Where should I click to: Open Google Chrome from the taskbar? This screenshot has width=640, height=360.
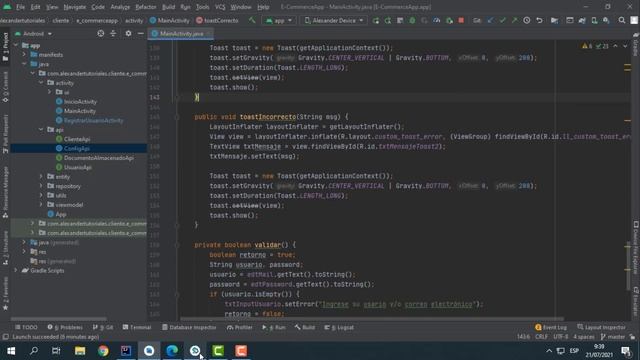point(103,351)
